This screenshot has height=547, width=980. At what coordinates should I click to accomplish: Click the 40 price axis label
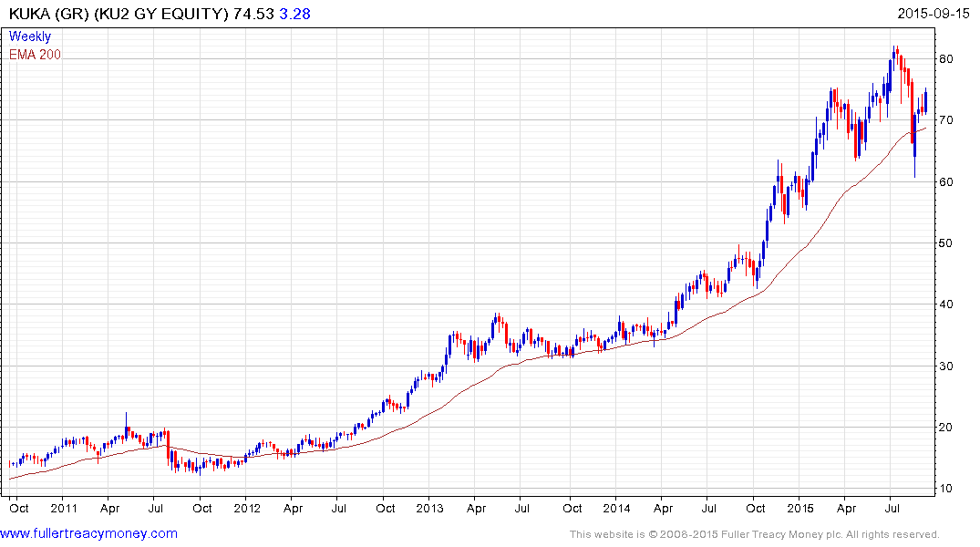[x=945, y=304]
